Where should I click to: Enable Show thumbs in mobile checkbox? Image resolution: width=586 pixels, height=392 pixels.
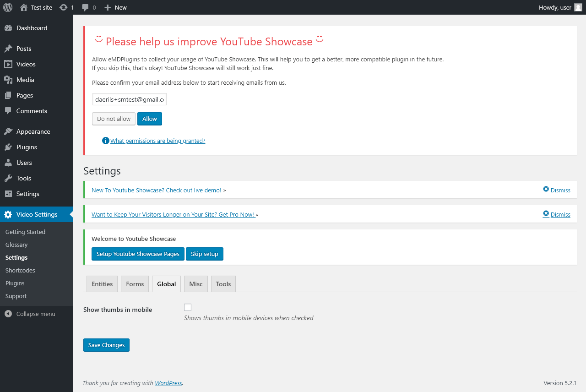[x=188, y=307]
